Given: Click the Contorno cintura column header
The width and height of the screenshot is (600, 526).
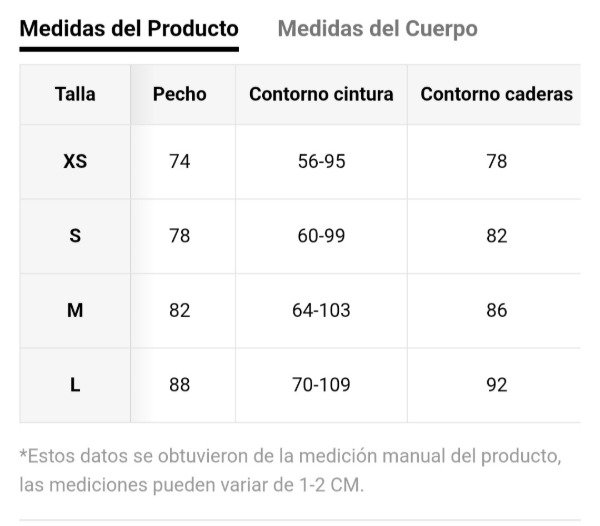Looking at the screenshot, I should (321, 94).
